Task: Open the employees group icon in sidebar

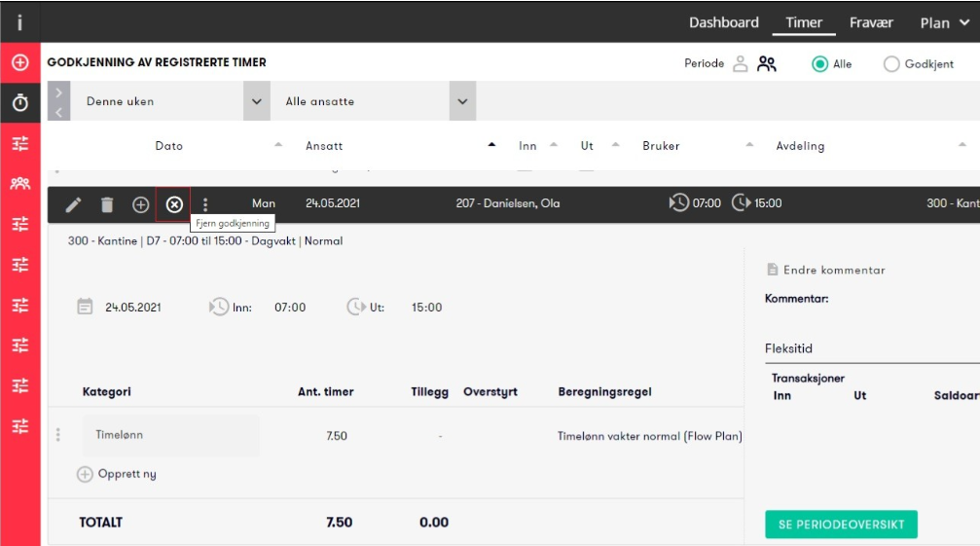Action: click(20, 183)
